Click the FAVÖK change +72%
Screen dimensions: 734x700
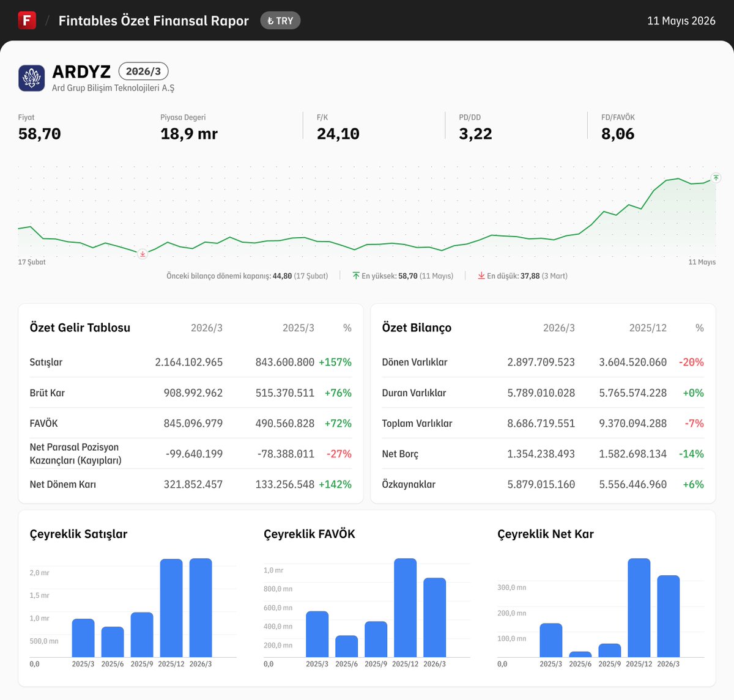pos(338,423)
